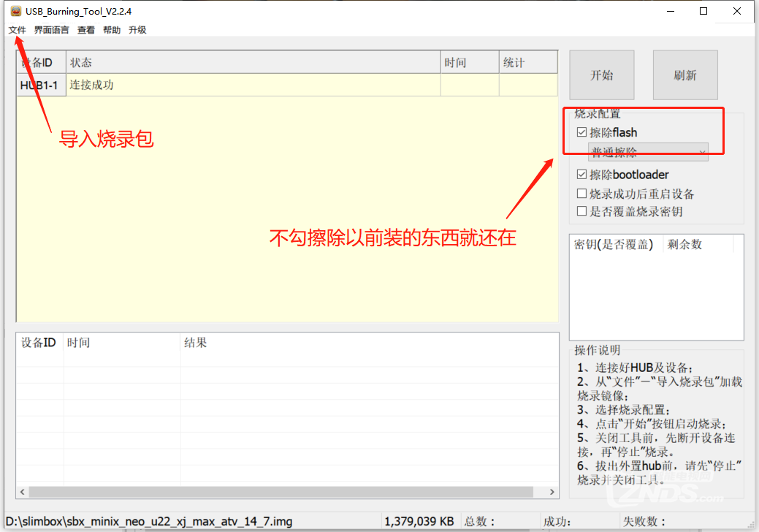759x532 pixels.
Task: Uncheck the 擦除flash checkbox
Action: tap(581, 132)
